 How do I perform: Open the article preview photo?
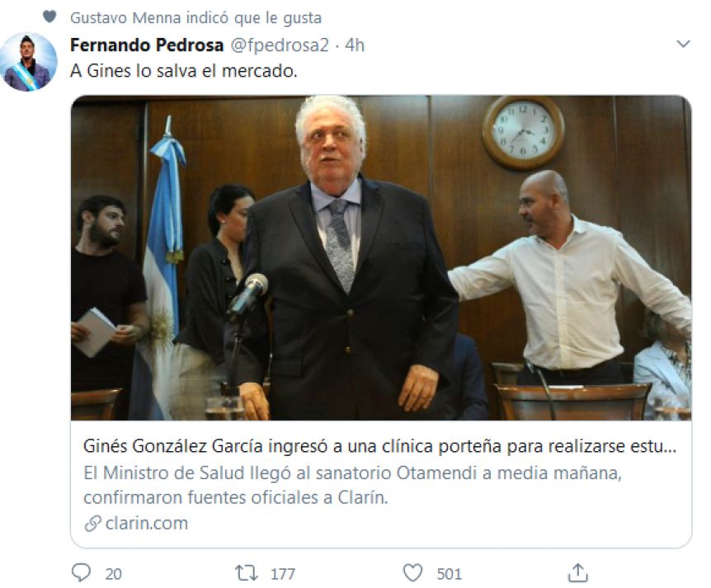[x=381, y=257]
